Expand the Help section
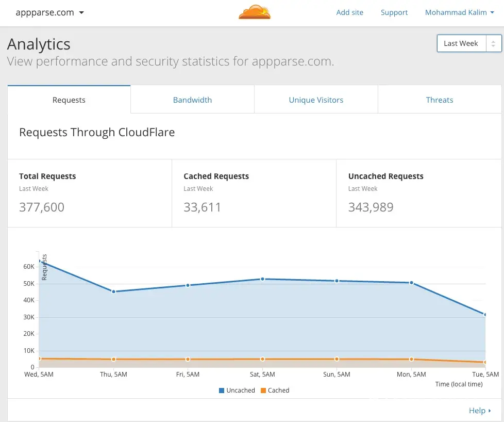 tap(479, 411)
